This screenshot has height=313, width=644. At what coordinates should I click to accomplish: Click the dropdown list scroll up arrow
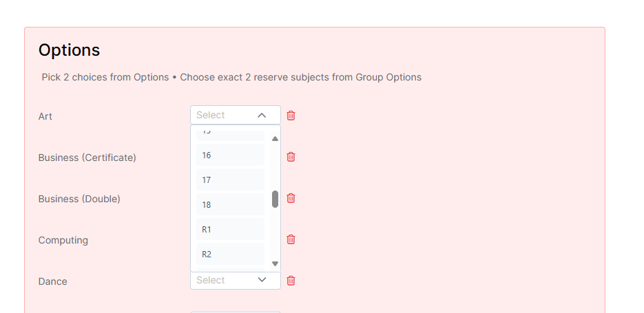pos(276,139)
